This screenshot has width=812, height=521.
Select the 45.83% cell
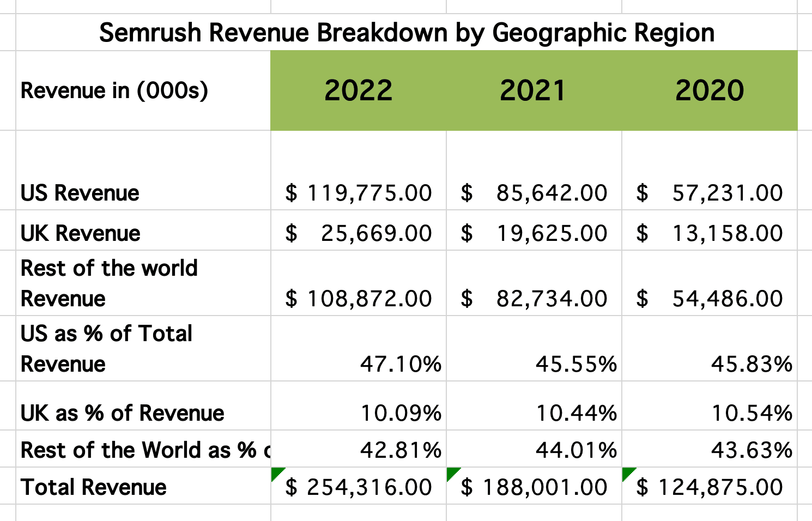[710, 348]
